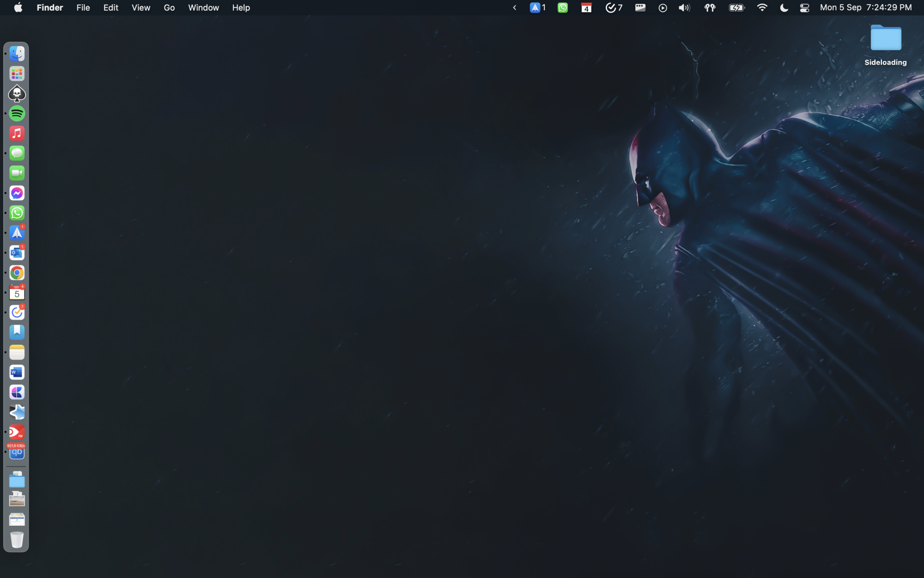Open the blue bookmark app in Dock
Viewport: 924px width, 578px height.
pyautogui.click(x=17, y=332)
